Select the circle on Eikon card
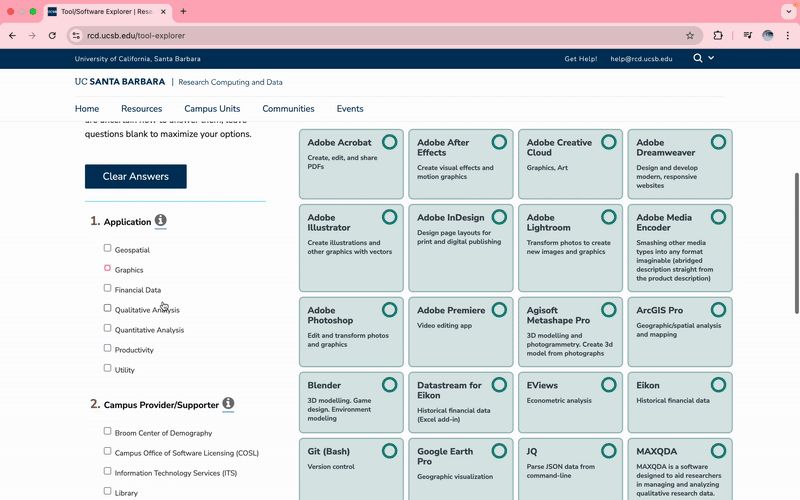Image resolution: width=800 pixels, height=500 pixels. [x=718, y=385]
